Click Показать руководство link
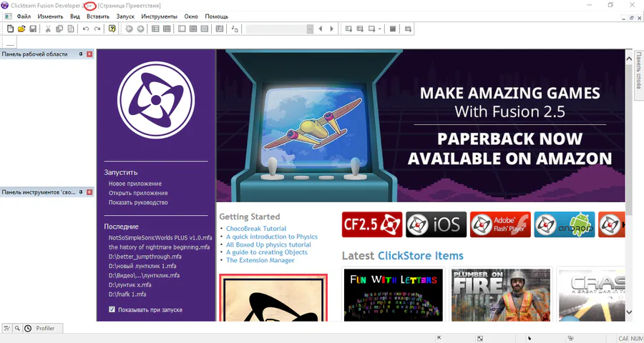 click(x=138, y=202)
